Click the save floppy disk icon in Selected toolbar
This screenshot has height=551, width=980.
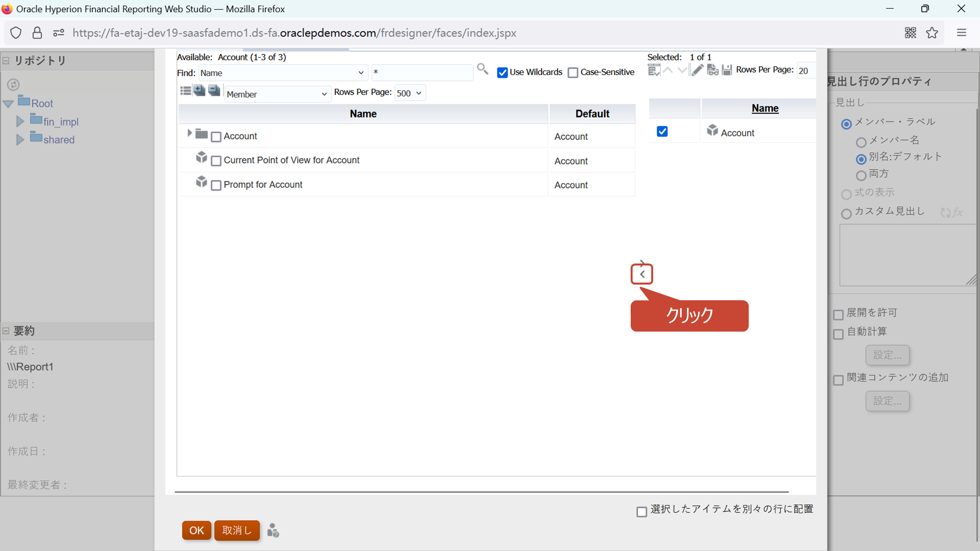pyautogui.click(x=727, y=70)
